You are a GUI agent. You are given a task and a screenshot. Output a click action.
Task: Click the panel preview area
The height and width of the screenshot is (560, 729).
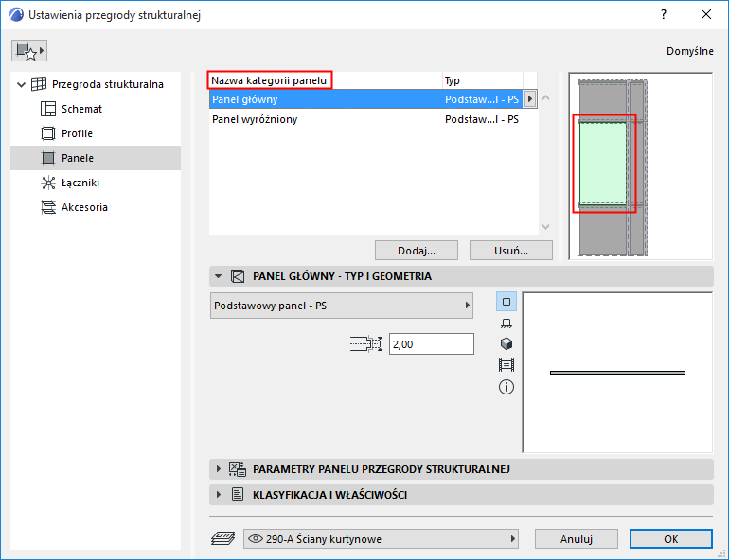click(x=617, y=373)
